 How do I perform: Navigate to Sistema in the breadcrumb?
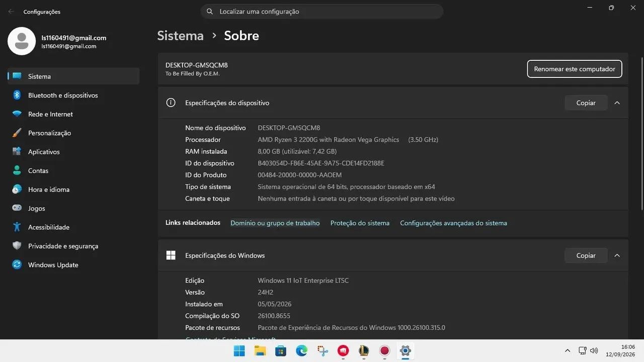pos(180,36)
